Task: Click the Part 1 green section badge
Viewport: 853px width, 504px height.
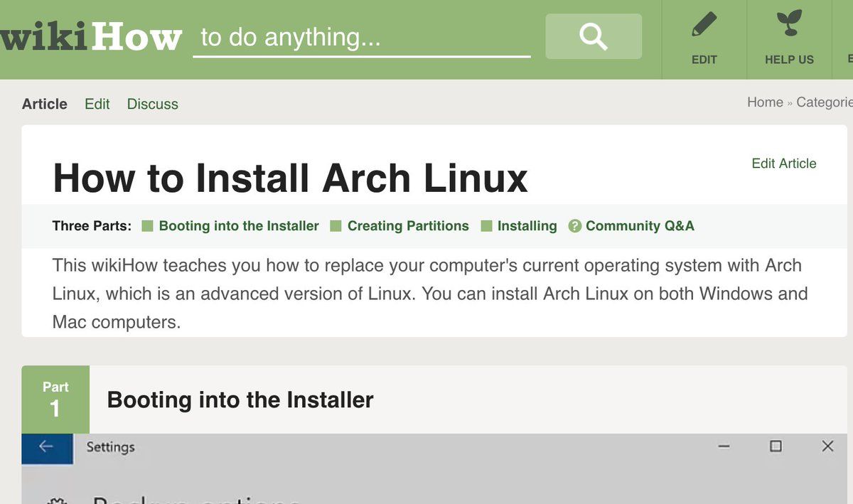Action: pos(55,400)
